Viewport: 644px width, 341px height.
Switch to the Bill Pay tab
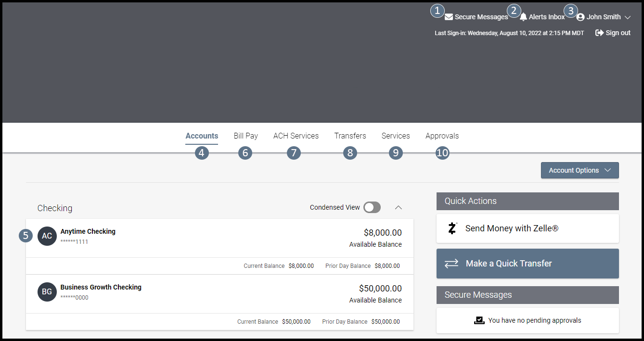(245, 136)
